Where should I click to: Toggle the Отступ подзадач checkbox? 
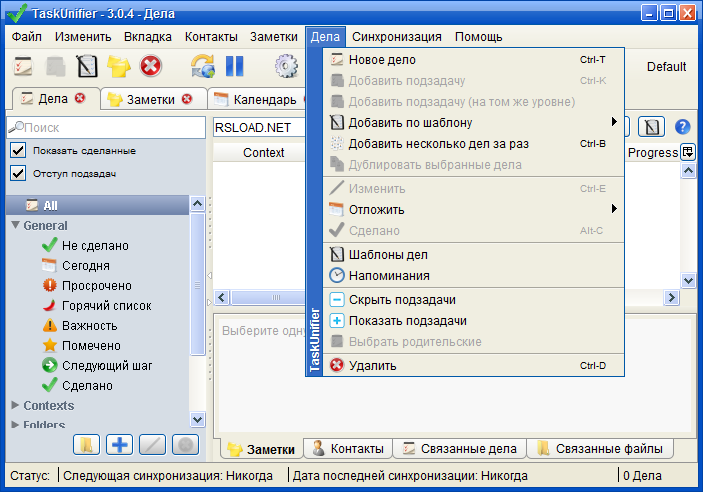(x=18, y=173)
